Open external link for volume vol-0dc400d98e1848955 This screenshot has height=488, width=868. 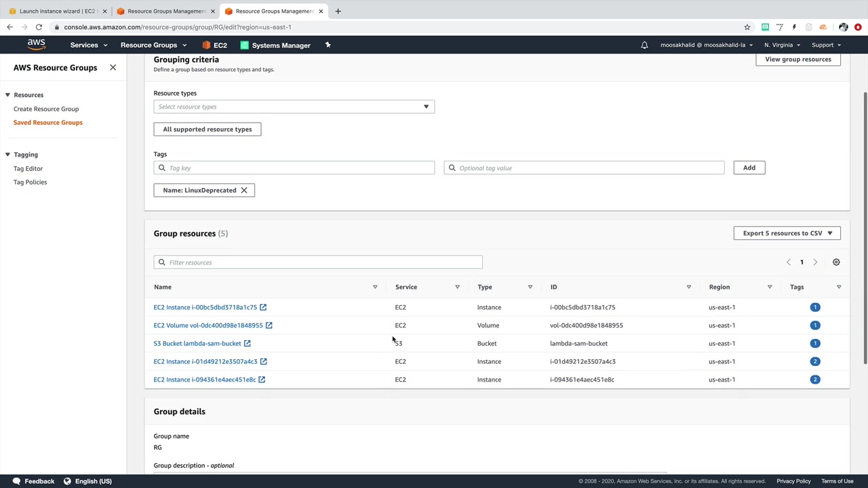tap(269, 325)
